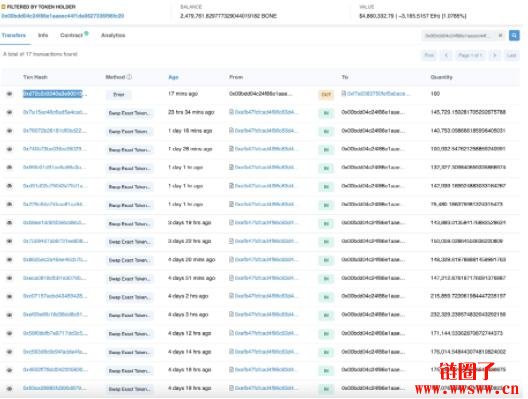Screen dimensions: 528x399
Task: Click the Txn Hash column header
Action: coord(35,77)
